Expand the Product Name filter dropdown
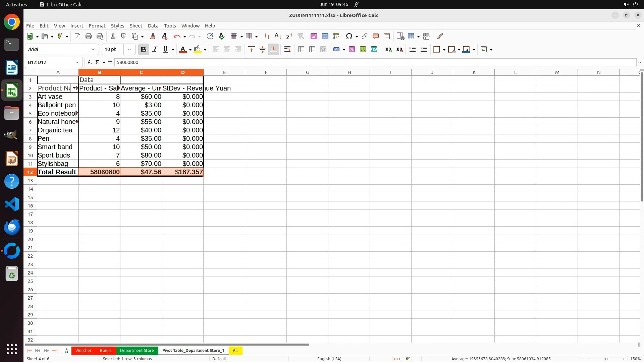The height and width of the screenshot is (362, 644). (74, 88)
